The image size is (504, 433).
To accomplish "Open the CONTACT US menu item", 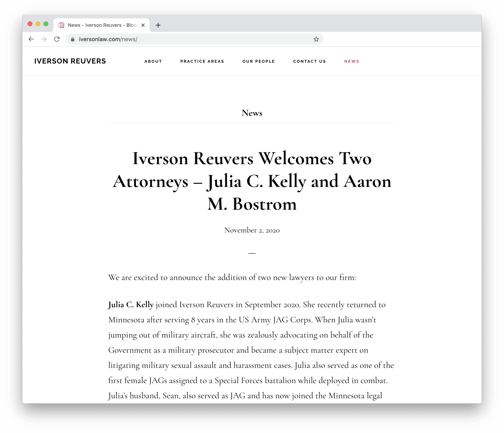I will (310, 61).
